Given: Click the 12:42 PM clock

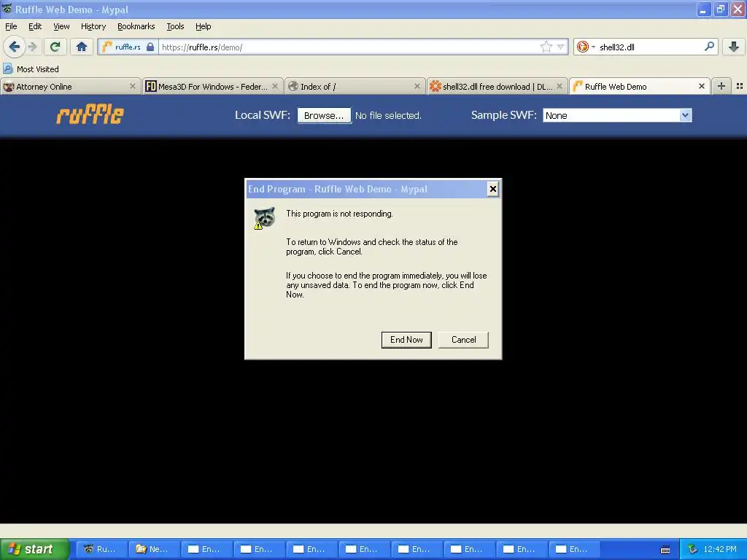Looking at the screenshot, I should click(x=720, y=549).
